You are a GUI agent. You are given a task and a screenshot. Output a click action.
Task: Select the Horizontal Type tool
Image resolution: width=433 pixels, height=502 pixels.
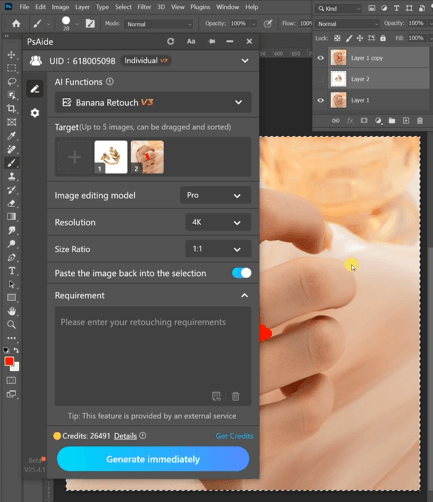(x=12, y=271)
